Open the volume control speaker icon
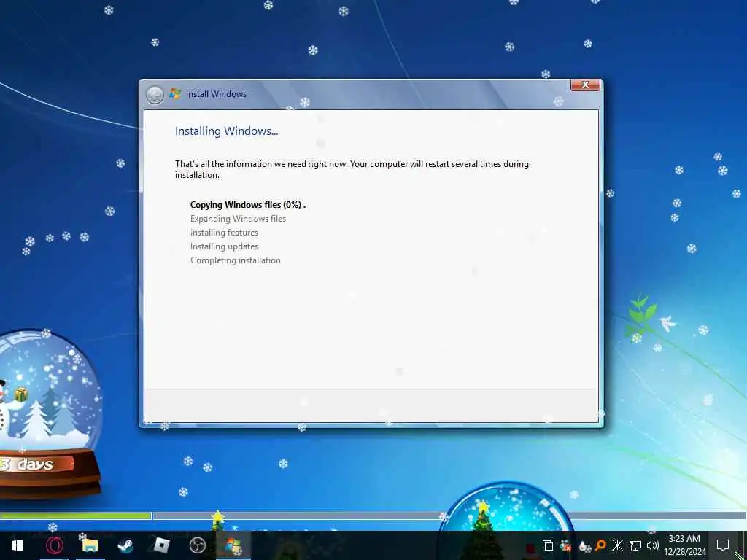The image size is (747, 560). click(x=653, y=545)
